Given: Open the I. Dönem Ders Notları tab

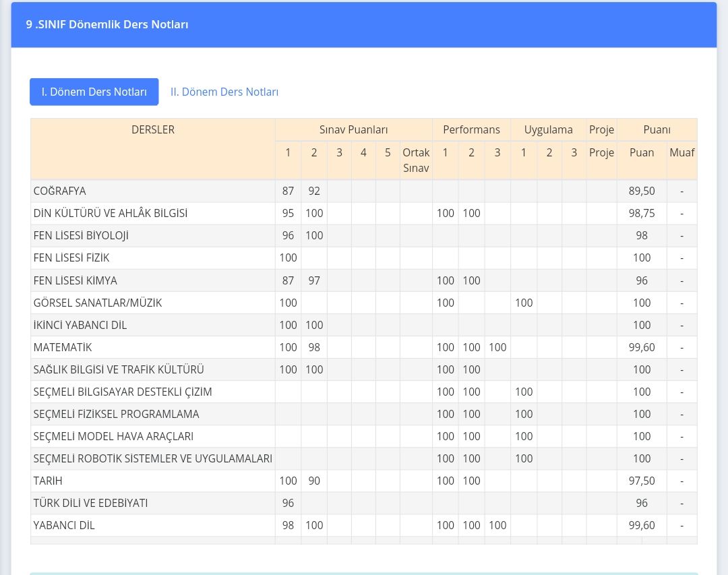Looking at the screenshot, I should click(94, 92).
